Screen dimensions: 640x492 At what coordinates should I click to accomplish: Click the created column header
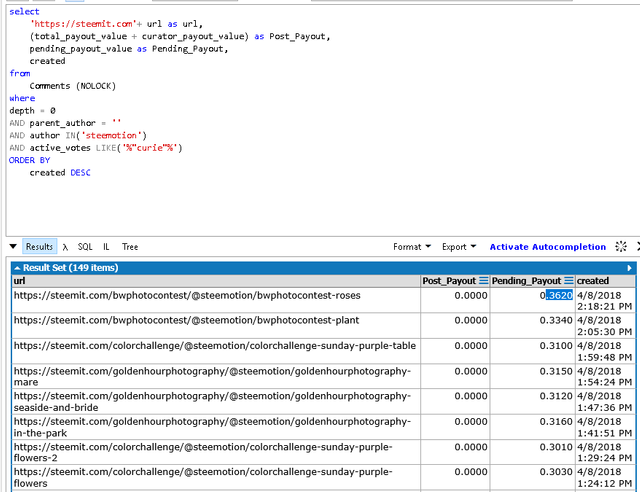605,281
